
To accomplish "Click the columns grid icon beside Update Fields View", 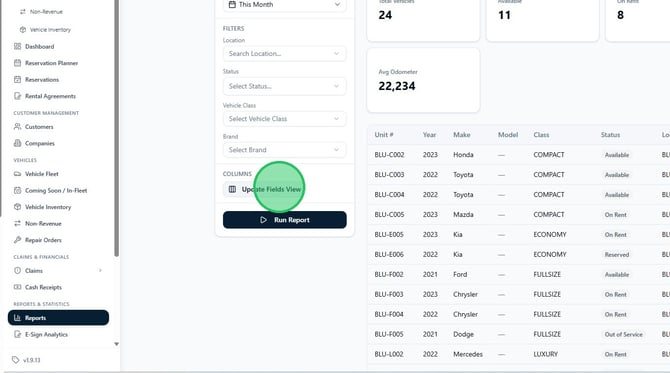I will pyautogui.click(x=232, y=189).
